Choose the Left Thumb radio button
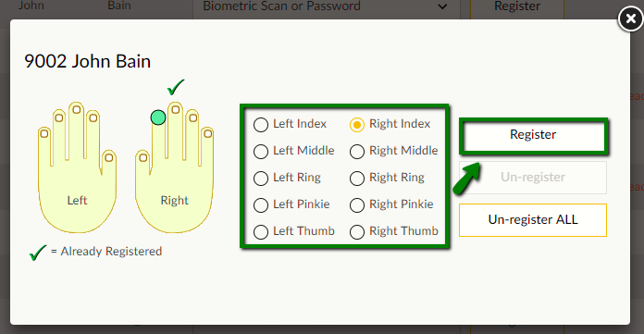Viewport: 644px width, 334px height. coord(261,231)
